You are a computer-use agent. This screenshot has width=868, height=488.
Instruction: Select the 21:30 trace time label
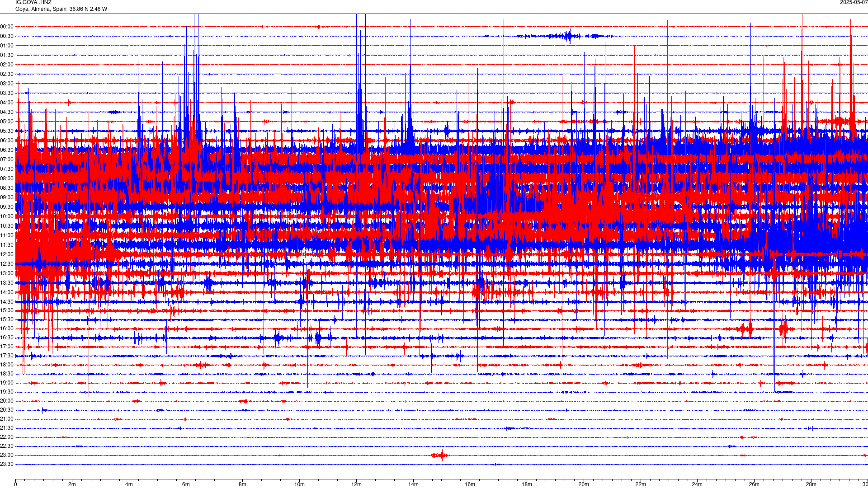coord(7,428)
